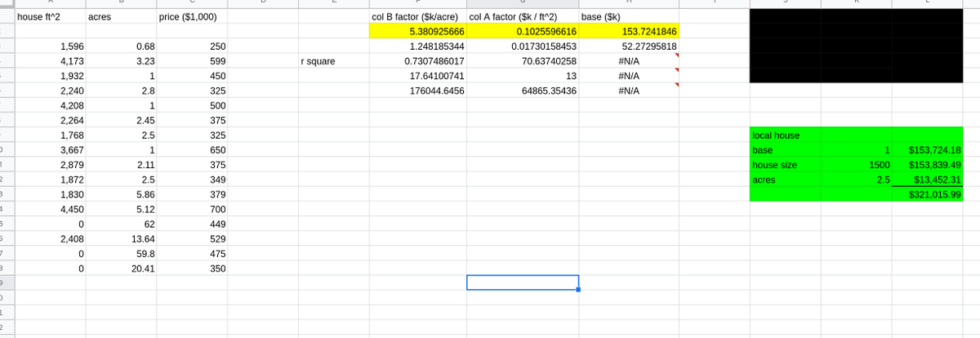The image size is (980, 338).
Task: Select the cell with 176044.6456
Action: click(x=417, y=91)
